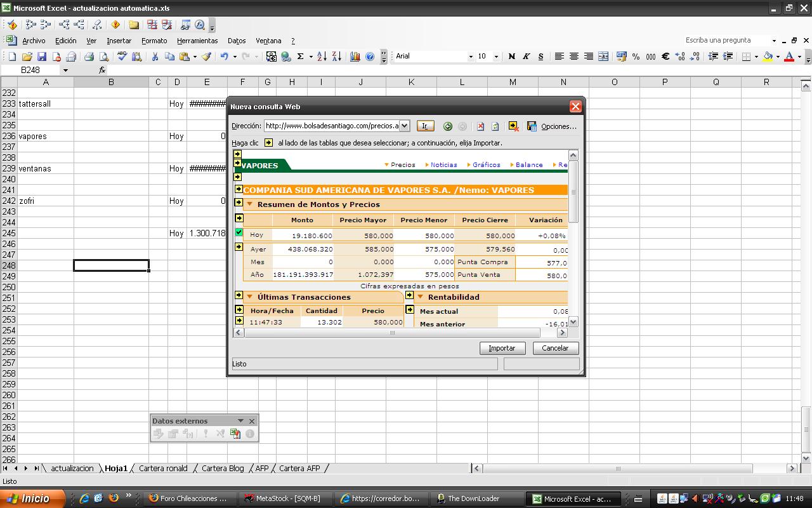The width and height of the screenshot is (812, 508).
Task: Cut the selection with the scissors icon
Action: (x=155, y=57)
